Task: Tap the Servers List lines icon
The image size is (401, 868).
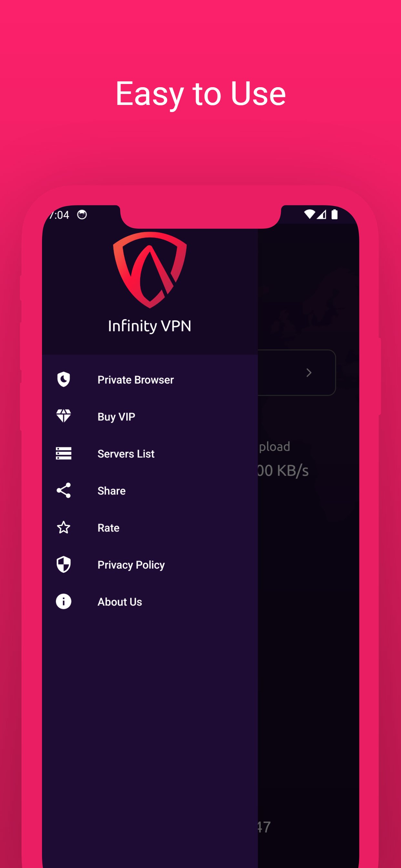Action: coord(63,453)
